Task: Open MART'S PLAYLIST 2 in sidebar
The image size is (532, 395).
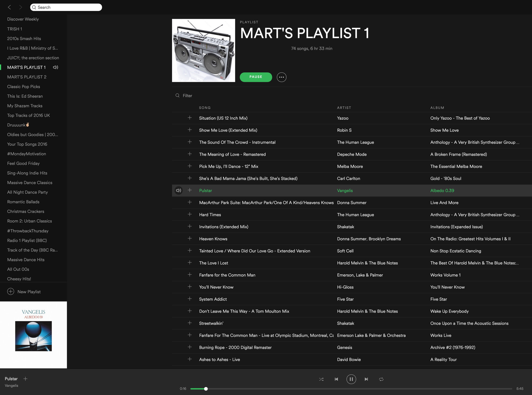Action: click(x=27, y=77)
